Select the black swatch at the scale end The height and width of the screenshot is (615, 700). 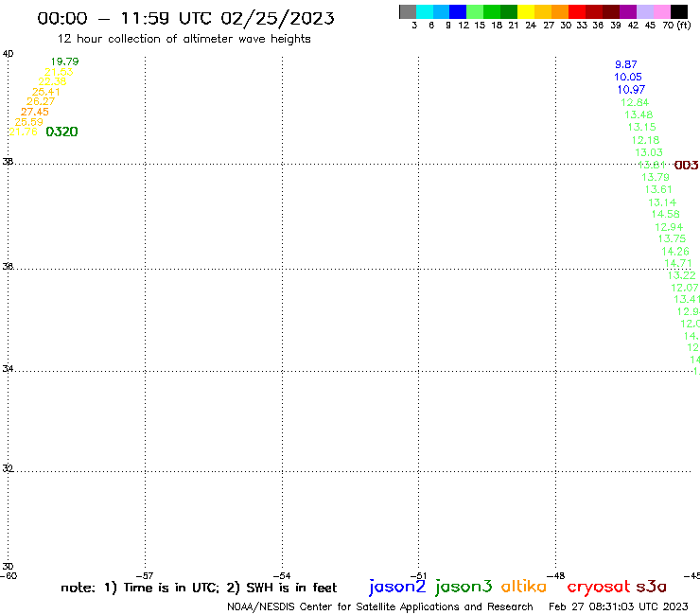click(x=678, y=11)
